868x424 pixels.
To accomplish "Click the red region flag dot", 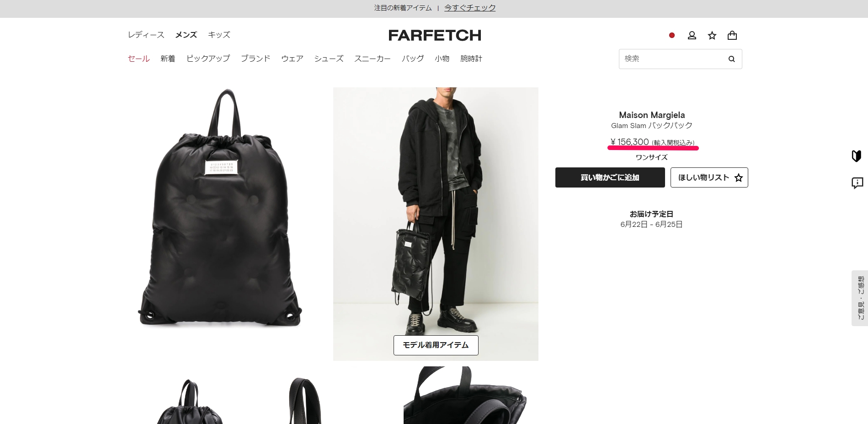I will (x=672, y=35).
